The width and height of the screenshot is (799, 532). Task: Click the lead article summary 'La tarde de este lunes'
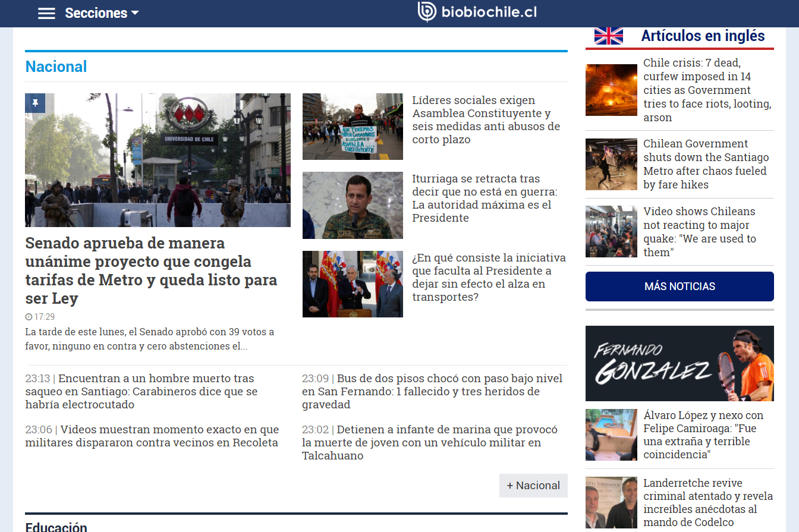[150, 339]
